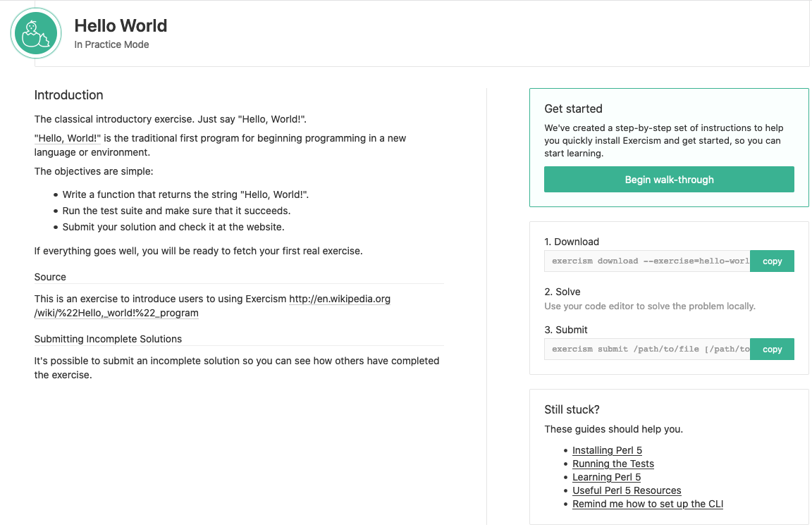Open the en.wikipedia.org Hello world program link
Image resolution: width=812 pixels, height=527 pixels.
pos(212,306)
